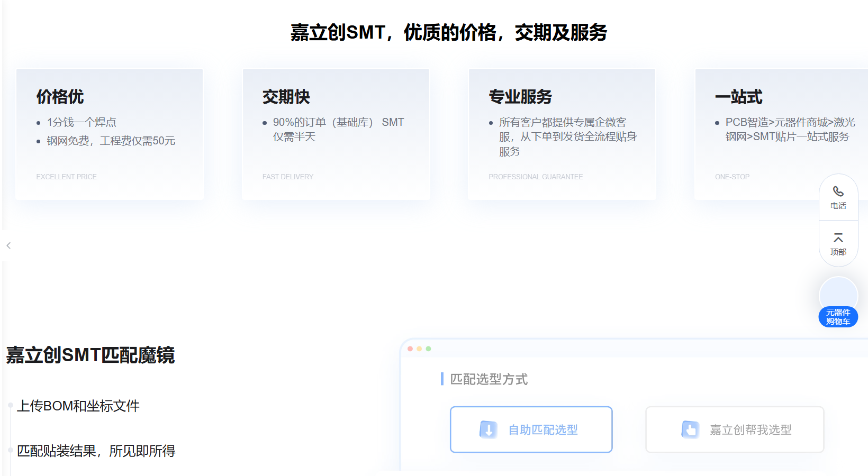Click the download icon in 自助匹配选型
The width and height of the screenshot is (868, 476).
click(488, 429)
